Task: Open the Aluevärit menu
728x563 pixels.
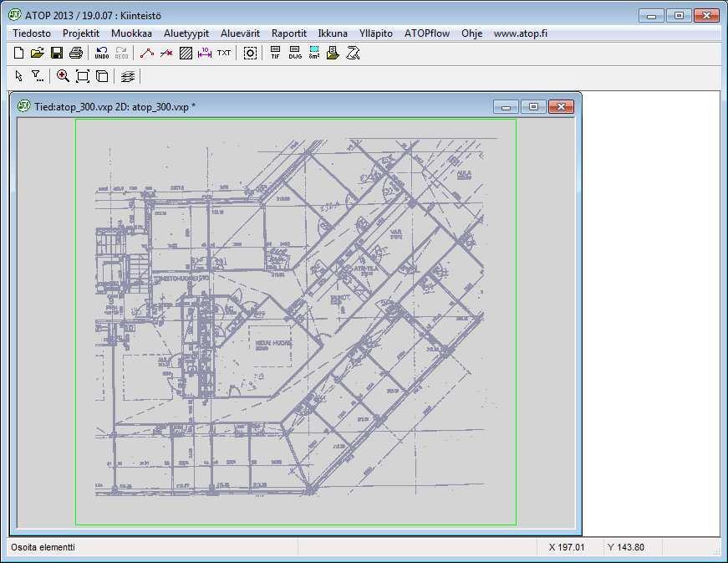Action: tap(240, 33)
